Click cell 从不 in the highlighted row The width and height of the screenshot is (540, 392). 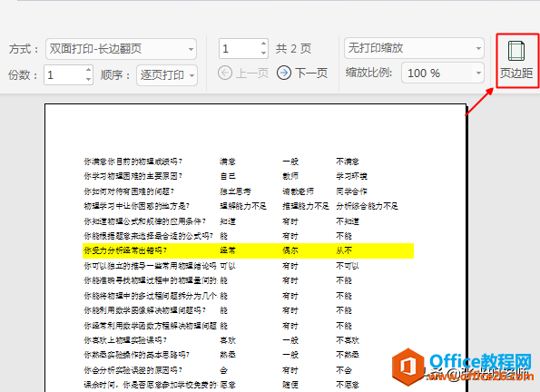coord(344,250)
